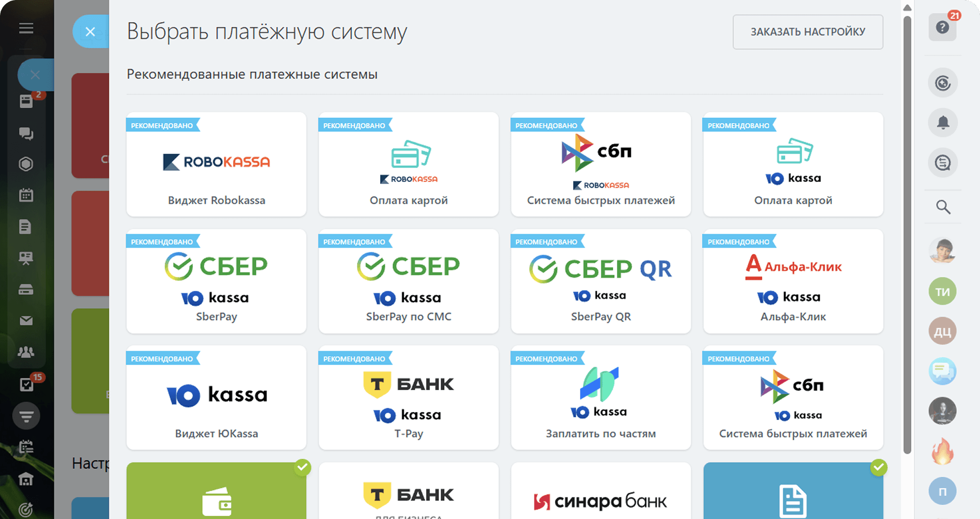Open the help question mark icon

(942, 27)
